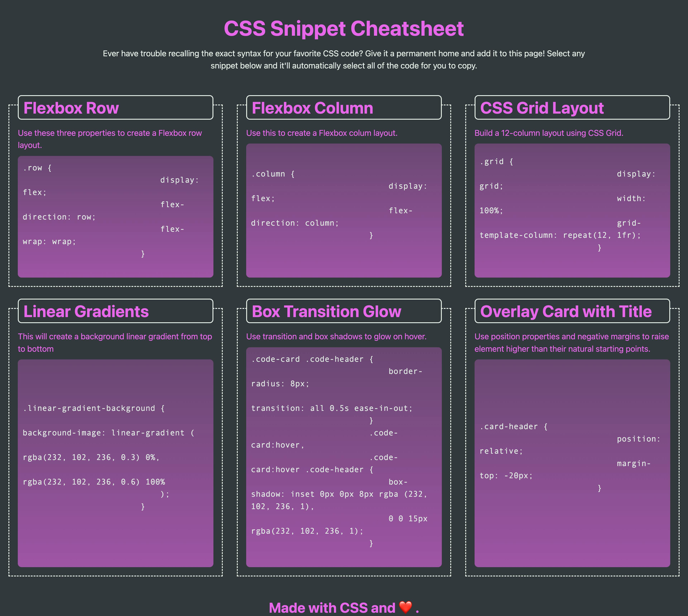Screen dimensions: 688x616
Task: Click the negative margins description text
Action: [572, 343]
